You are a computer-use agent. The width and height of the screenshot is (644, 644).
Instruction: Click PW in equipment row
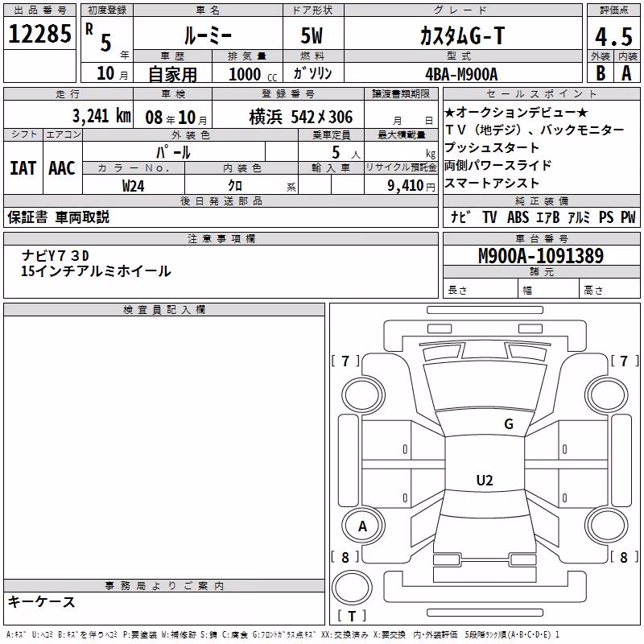coord(628,217)
